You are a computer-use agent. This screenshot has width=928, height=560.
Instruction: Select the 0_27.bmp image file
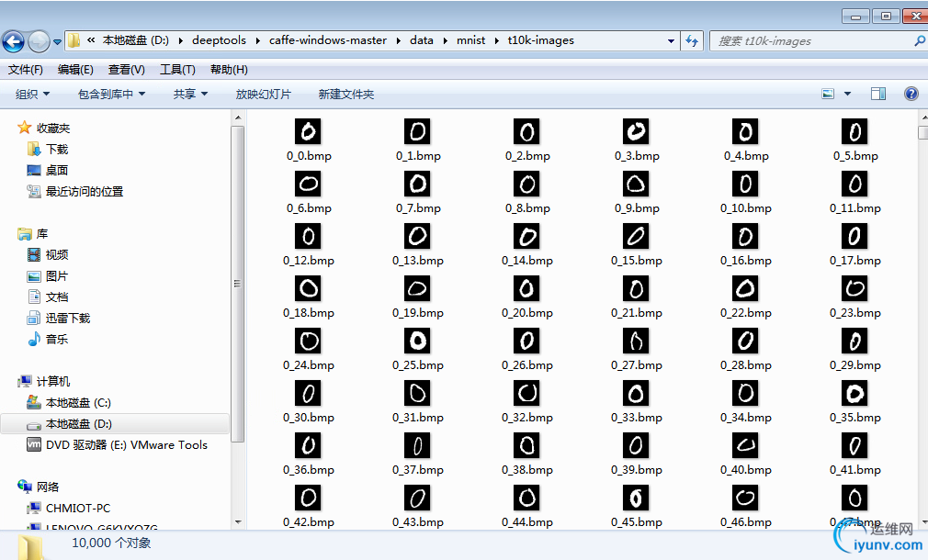click(x=636, y=341)
